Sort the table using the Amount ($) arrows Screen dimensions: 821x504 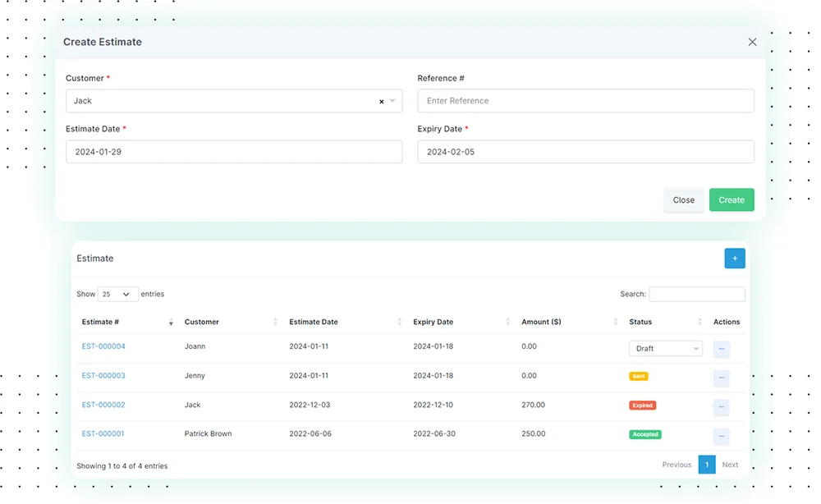click(616, 322)
